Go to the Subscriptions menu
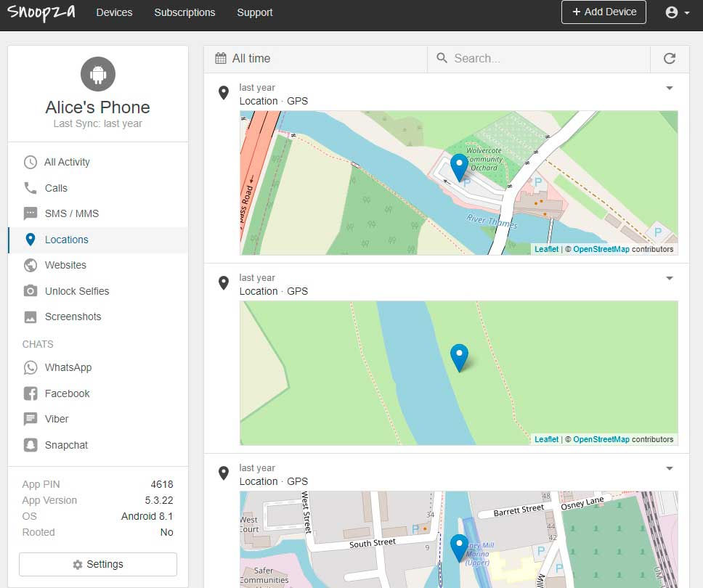 (x=184, y=12)
